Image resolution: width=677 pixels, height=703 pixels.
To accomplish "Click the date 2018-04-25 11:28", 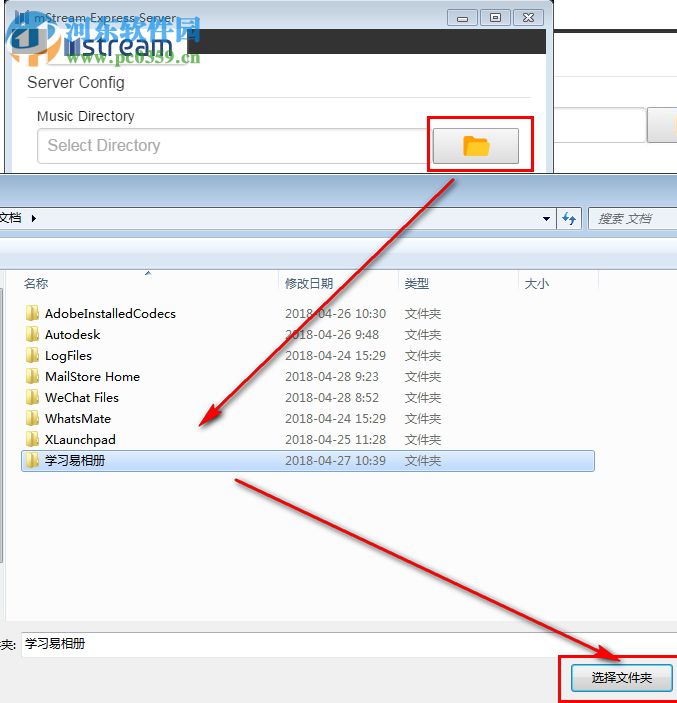I will (335, 440).
